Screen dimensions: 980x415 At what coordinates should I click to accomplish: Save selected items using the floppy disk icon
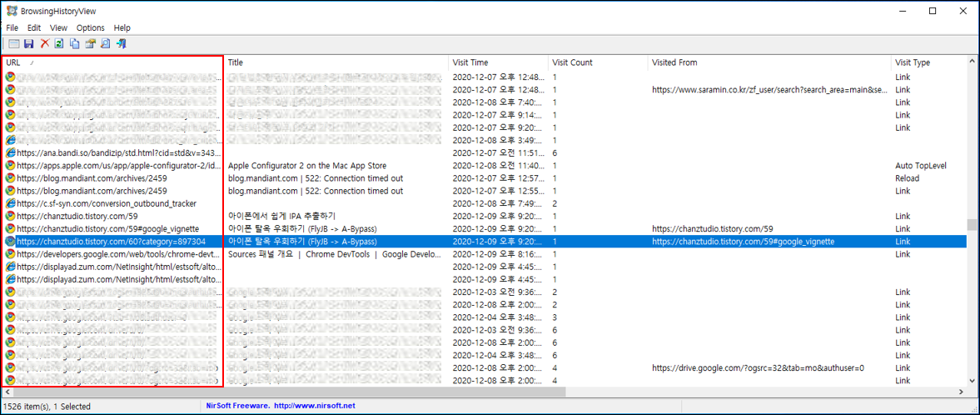coord(29,44)
